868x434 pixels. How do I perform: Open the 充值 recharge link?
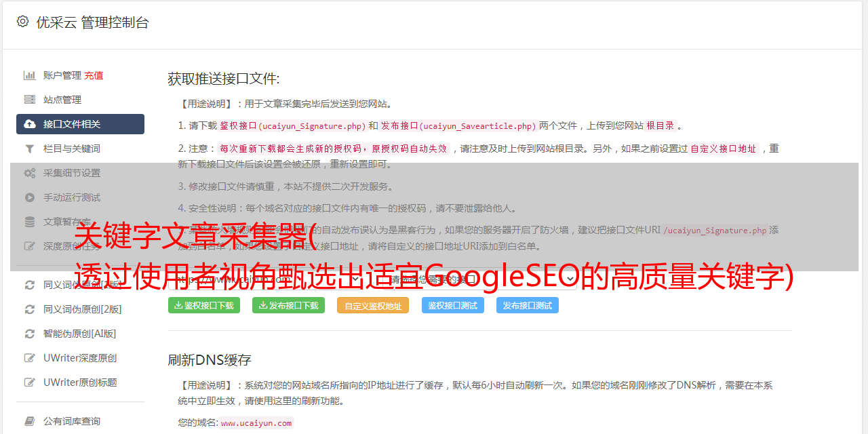pos(94,75)
